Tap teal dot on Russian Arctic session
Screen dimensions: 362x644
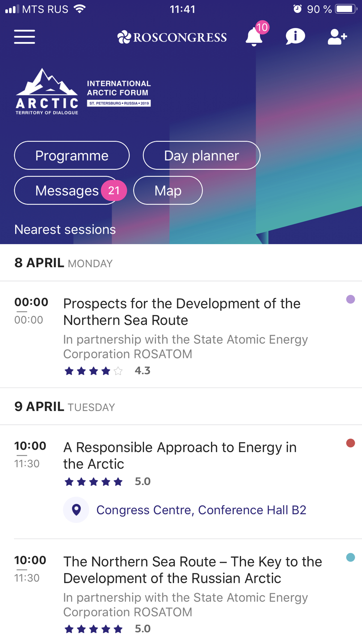click(350, 557)
